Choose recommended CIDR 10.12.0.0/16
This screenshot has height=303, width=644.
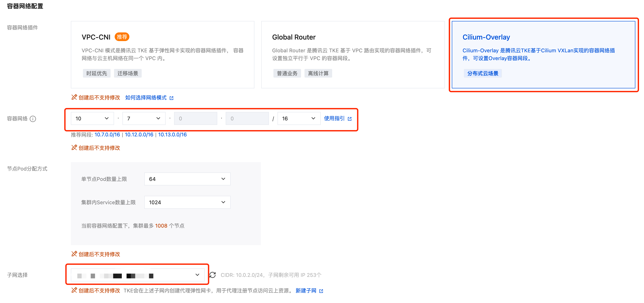tap(139, 135)
